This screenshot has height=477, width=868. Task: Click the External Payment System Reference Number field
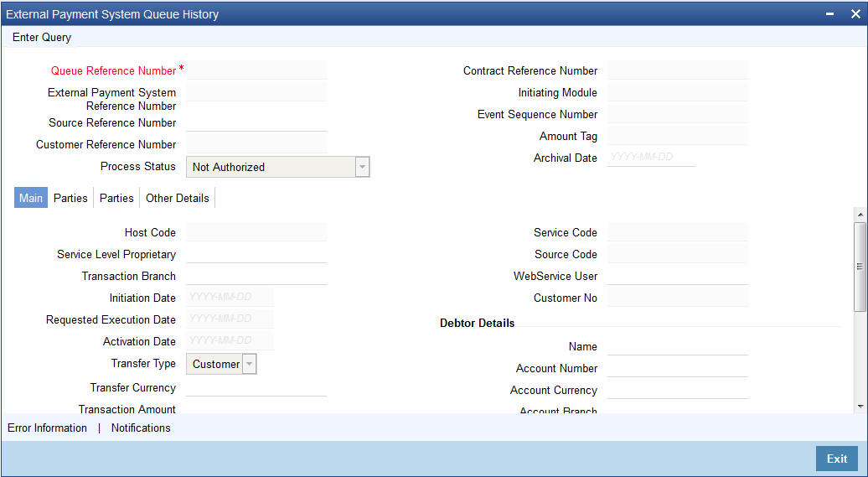tap(256, 92)
